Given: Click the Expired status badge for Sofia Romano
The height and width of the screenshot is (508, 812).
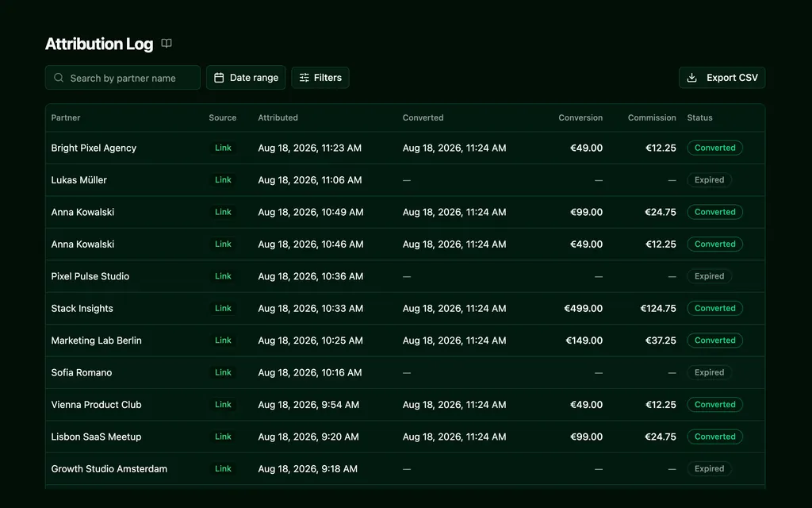Looking at the screenshot, I should pos(710,373).
